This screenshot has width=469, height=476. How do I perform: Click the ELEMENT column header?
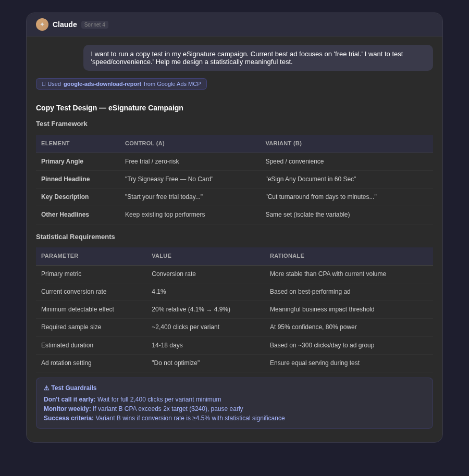point(55,143)
